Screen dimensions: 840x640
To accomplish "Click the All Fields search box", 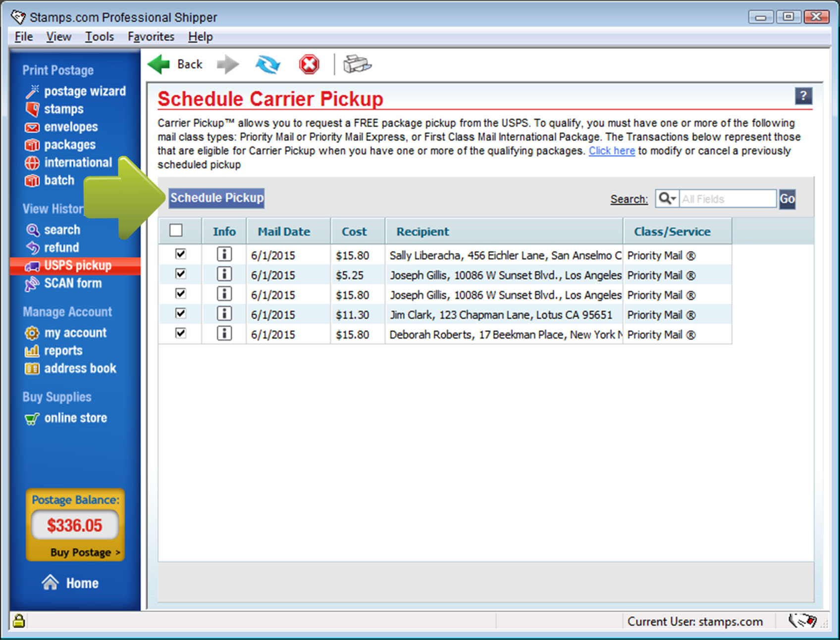I will tap(727, 198).
